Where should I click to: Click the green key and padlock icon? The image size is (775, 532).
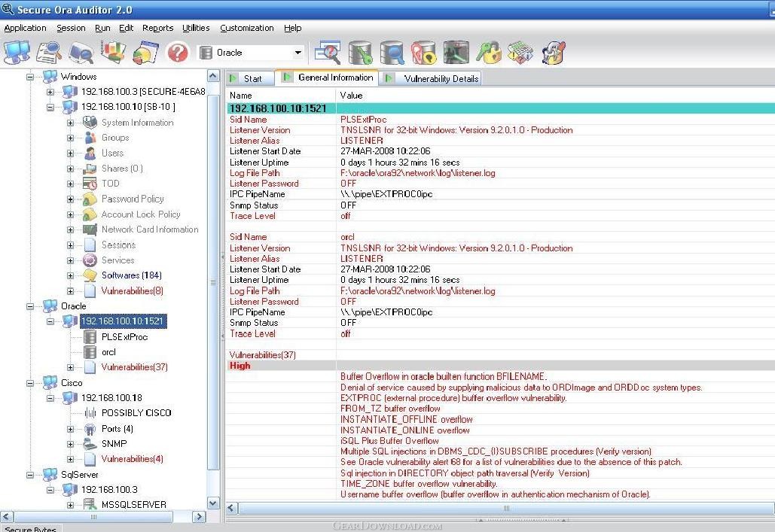point(488,53)
